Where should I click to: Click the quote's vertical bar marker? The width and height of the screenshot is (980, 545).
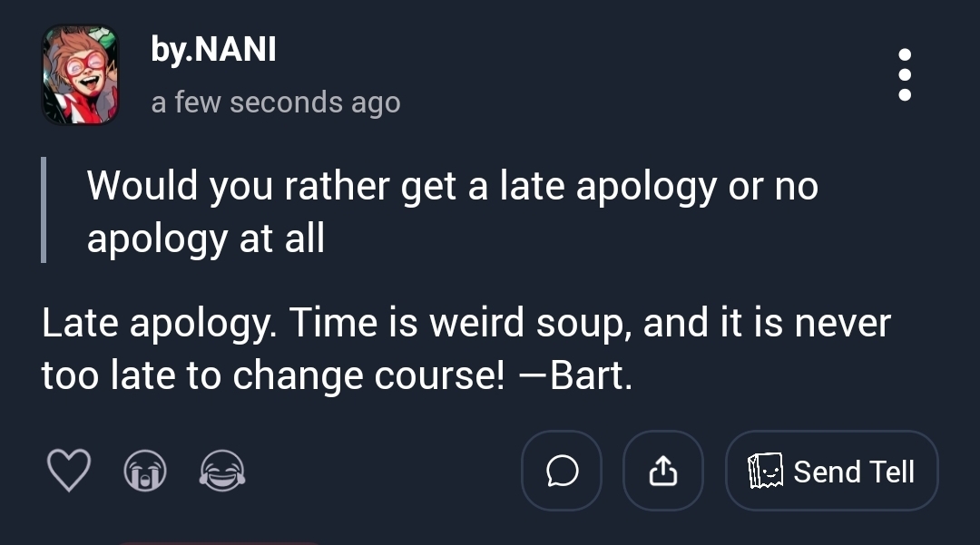44,209
